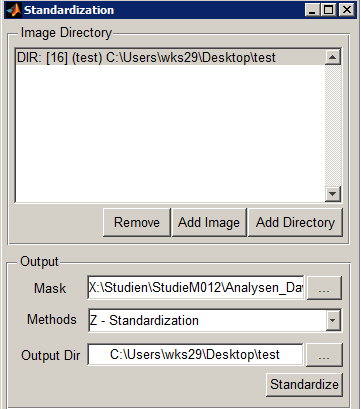Viewport: 361px width, 409px height.
Task: Maximize the Standardization window
Action: [x=329, y=10]
